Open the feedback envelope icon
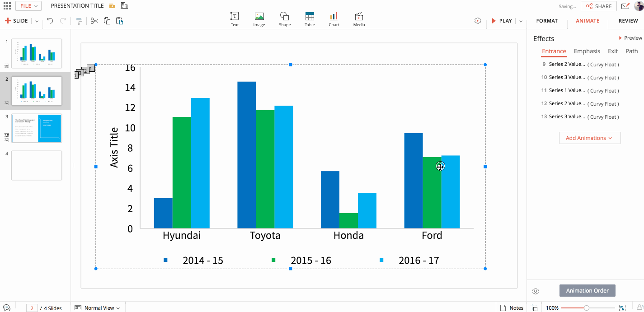This screenshot has width=644, height=312. point(625,6)
